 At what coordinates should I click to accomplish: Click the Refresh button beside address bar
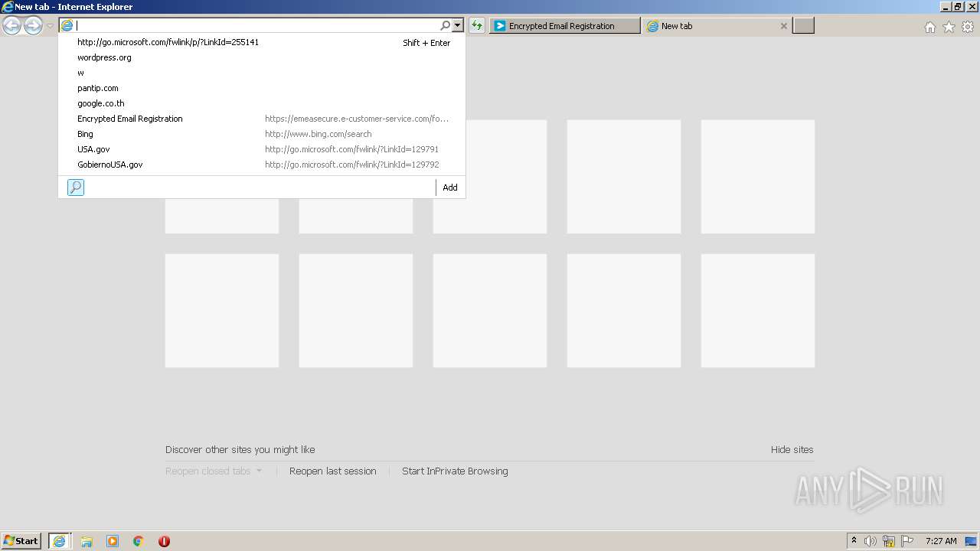tap(476, 25)
